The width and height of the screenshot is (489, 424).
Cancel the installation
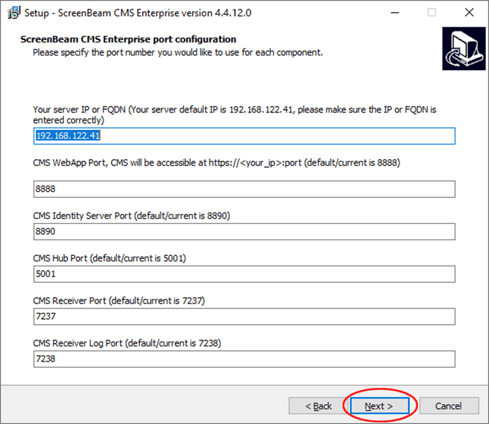[449, 406]
